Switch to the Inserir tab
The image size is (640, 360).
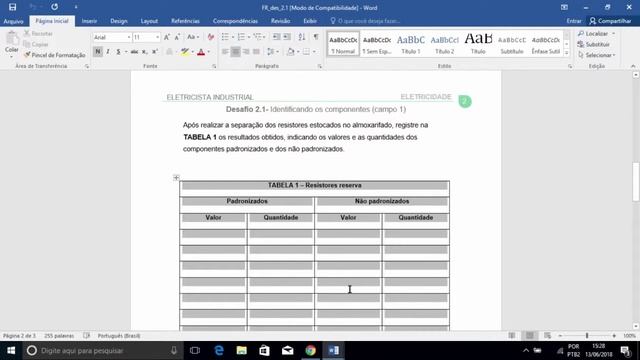[89, 21]
